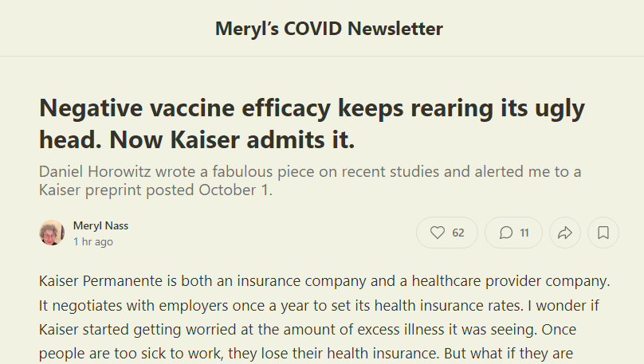Click the heart like icon
This screenshot has width=644, height=364.
pos(438,233)
